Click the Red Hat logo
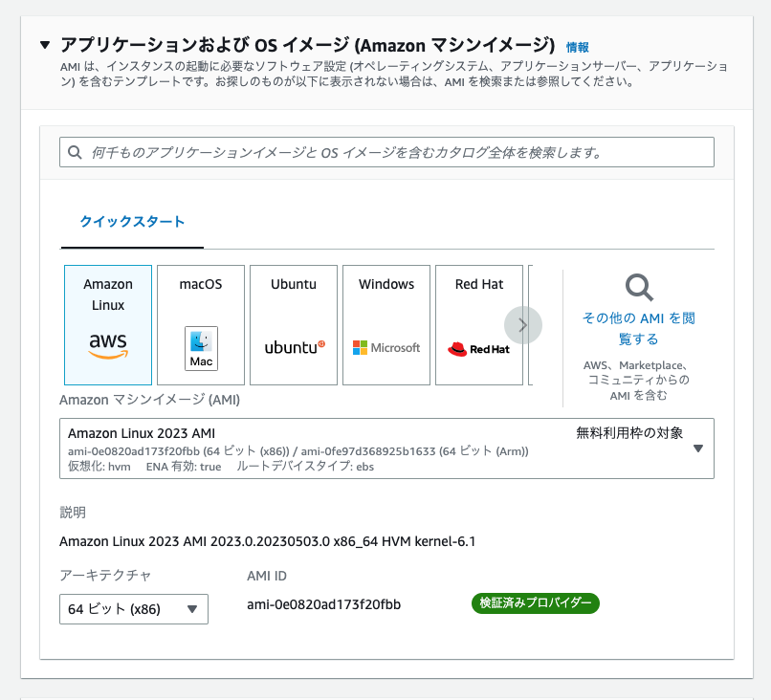 [478, 349]
